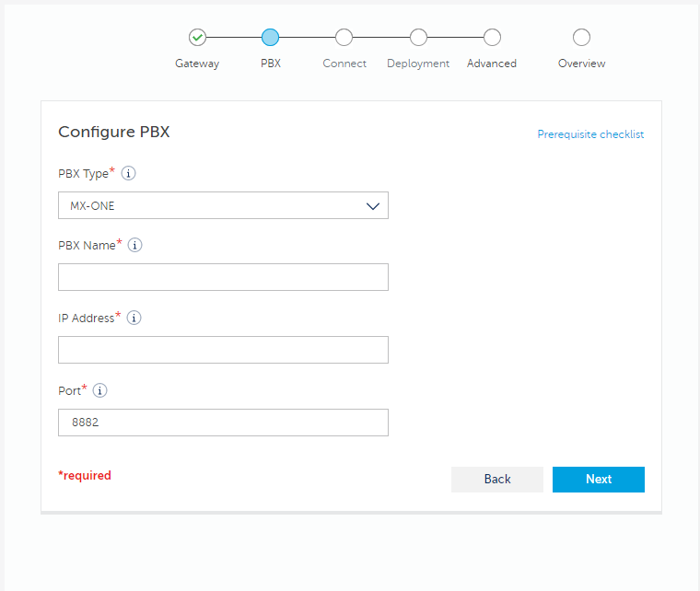Screen dimensions: 700x591
Task: Click into the IP Address input box
Action: pyautogui.click(x=223, y=350)
